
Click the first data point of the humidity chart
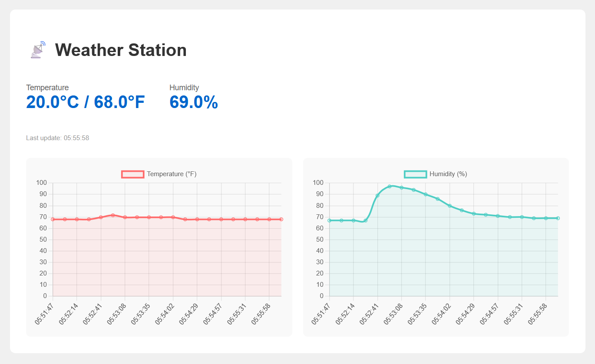tap(329, 220)
